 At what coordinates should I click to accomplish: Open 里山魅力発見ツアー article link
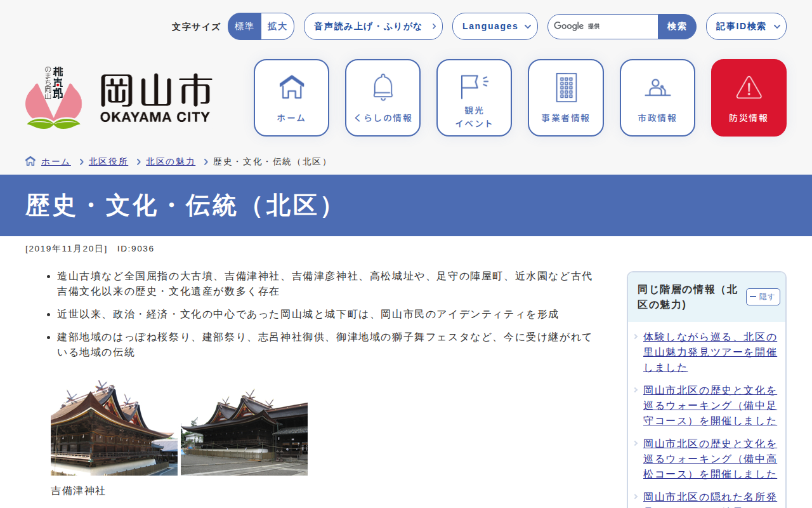pyautogui.click(x=710, y=352)
